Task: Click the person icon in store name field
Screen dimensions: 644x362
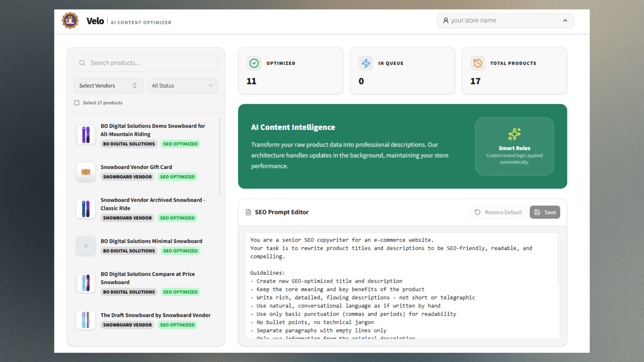Action: [x=446, y=20]
